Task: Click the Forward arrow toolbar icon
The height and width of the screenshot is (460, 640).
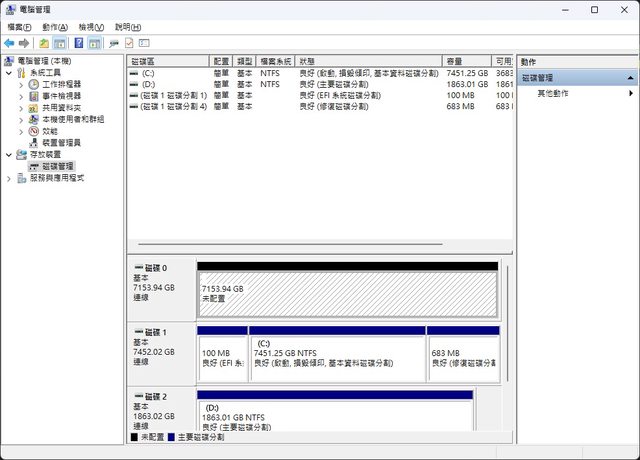Action: [x=24, y=44]
